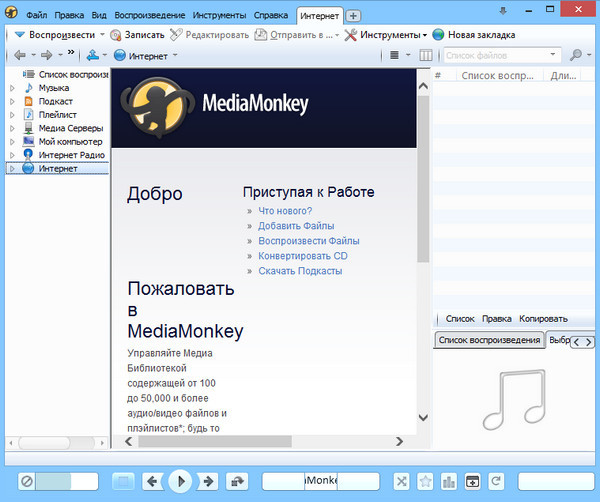Click the MediaMonkey application logo icon

point(11,12)
